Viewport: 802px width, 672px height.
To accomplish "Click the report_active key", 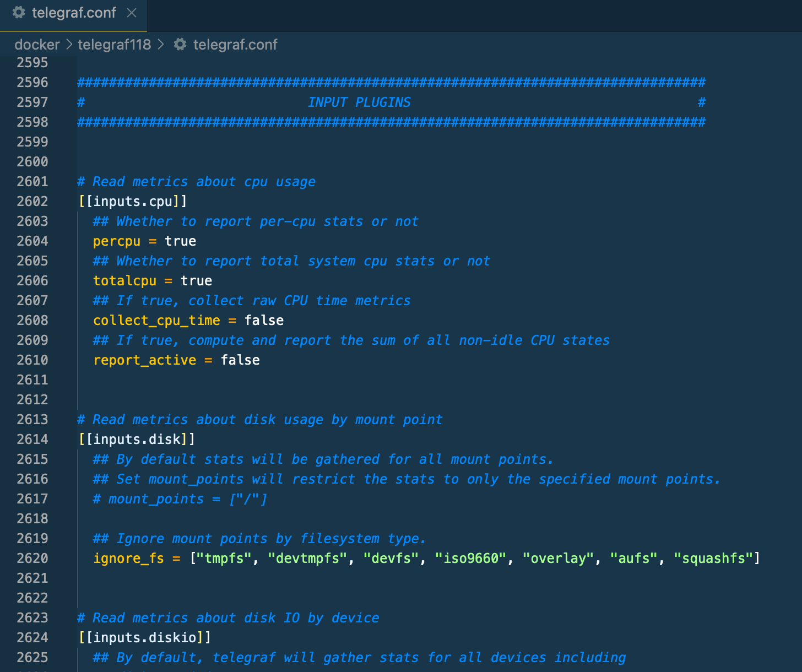I will tap(145, 360).
